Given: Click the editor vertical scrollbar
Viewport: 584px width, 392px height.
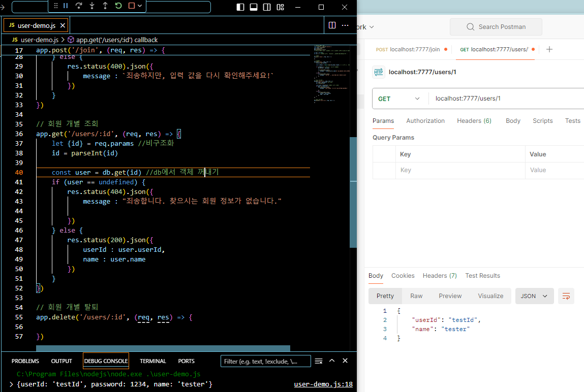Looking at the screenshot, I should (353, 192).
